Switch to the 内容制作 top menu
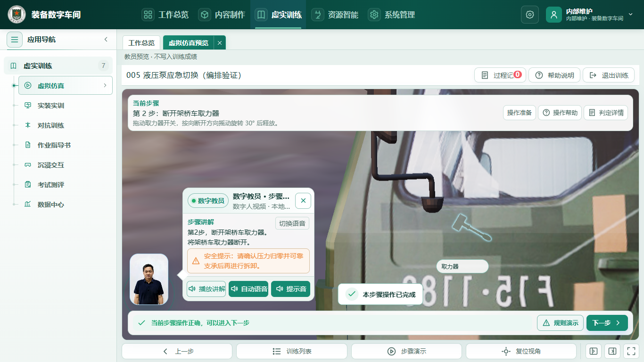This screenshot has width=644, height=362. tap(222, 15)
